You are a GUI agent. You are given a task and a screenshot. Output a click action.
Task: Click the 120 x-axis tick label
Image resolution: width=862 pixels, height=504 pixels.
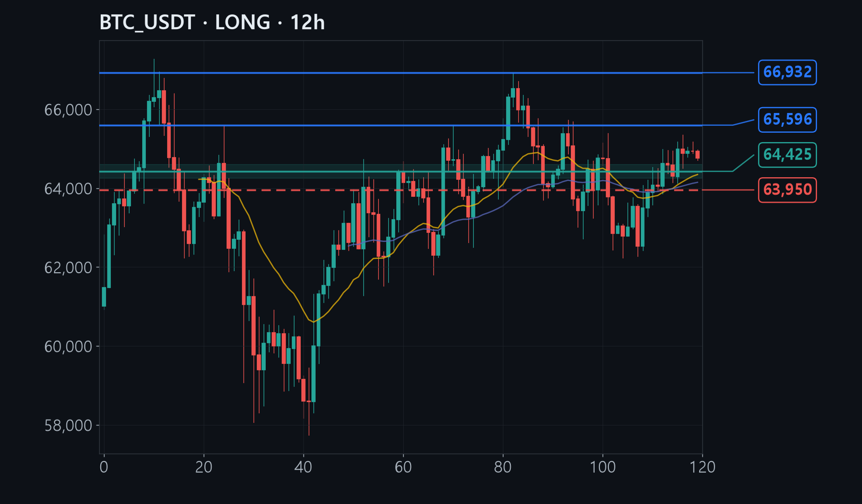702,467
